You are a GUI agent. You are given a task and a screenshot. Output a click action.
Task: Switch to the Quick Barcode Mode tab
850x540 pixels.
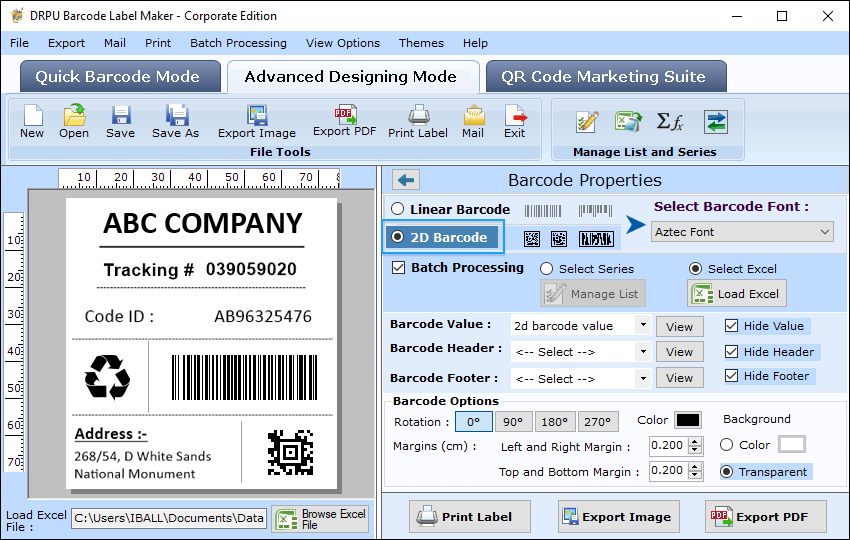120,76
